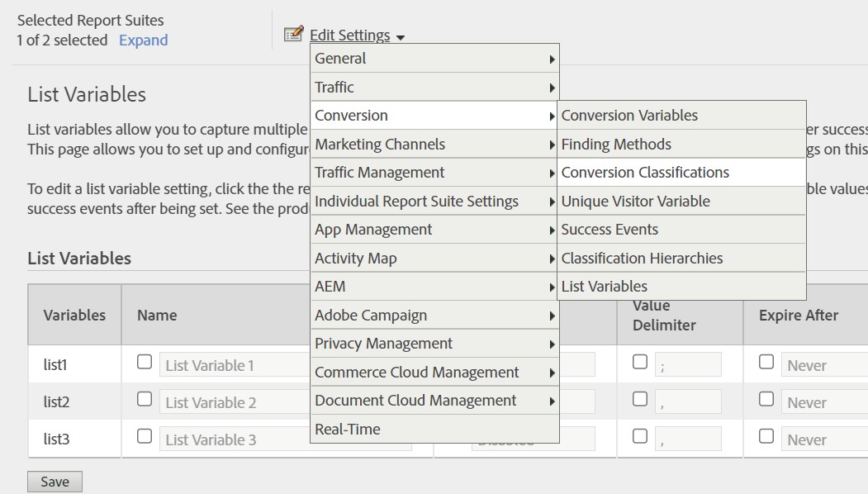Screen dimensions: 868x494
Task: Open Classification Hierarchies from submenu
Action: (x=642, y=259)
